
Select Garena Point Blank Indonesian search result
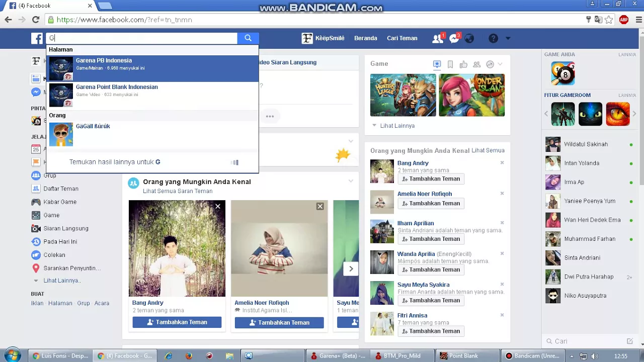152,95
